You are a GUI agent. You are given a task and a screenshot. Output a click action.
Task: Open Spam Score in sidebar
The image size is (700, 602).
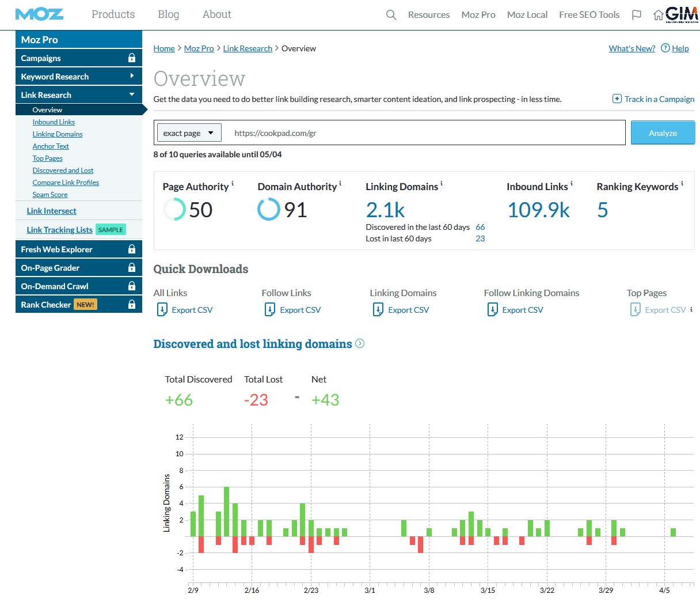(x=50, y=195)
